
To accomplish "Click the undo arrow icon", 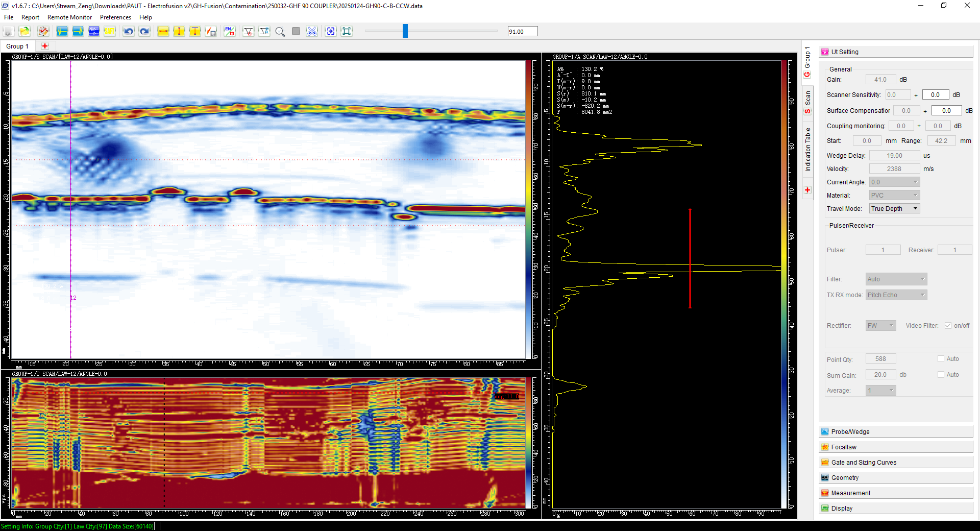I will click(128, 32).
